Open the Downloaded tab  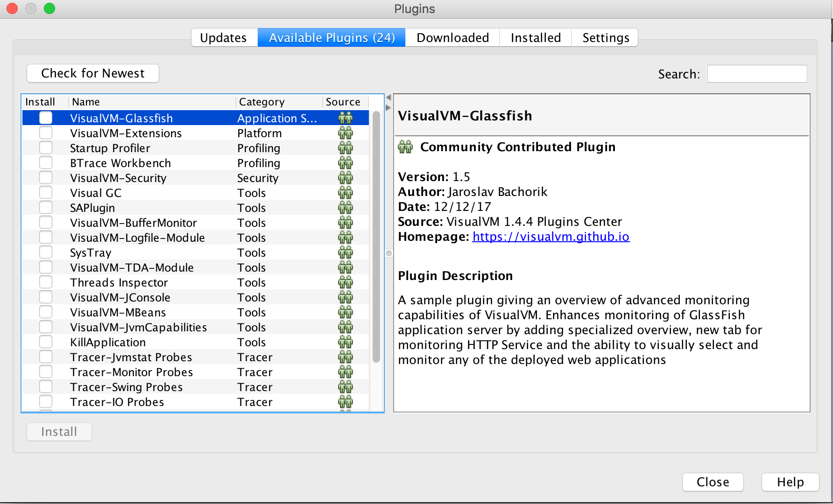[x=452, y=37]
